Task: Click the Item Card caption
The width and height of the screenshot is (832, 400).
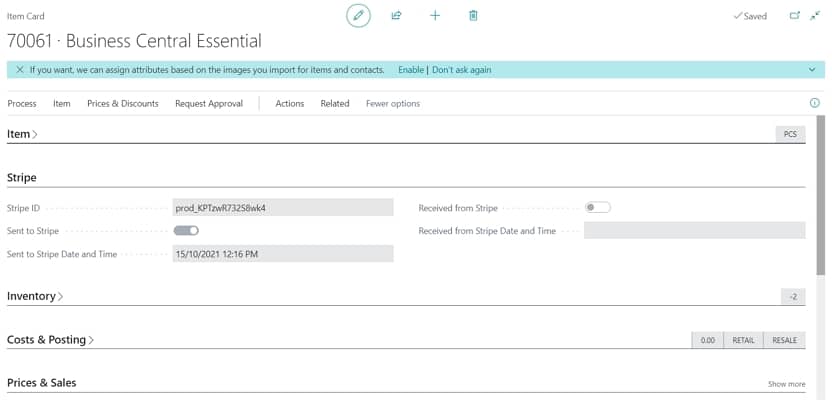Action: coord(25,16)
